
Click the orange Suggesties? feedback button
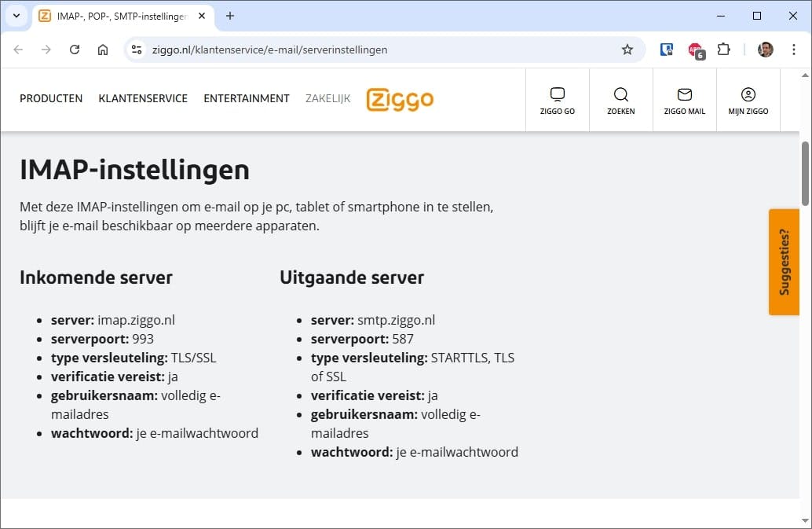pyautogui.click(x=784, y=262)
